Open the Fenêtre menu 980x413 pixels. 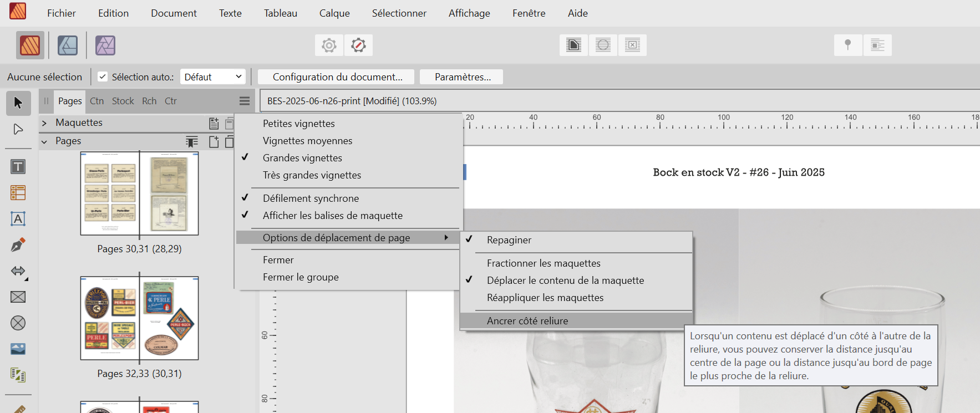(529, 13)
